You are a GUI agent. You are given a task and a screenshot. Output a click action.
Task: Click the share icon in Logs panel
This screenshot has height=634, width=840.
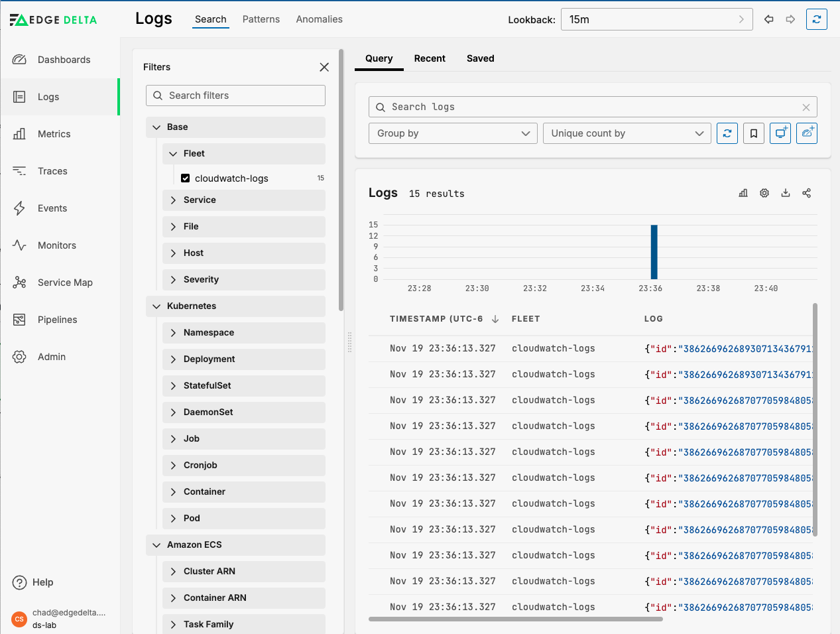807,193
